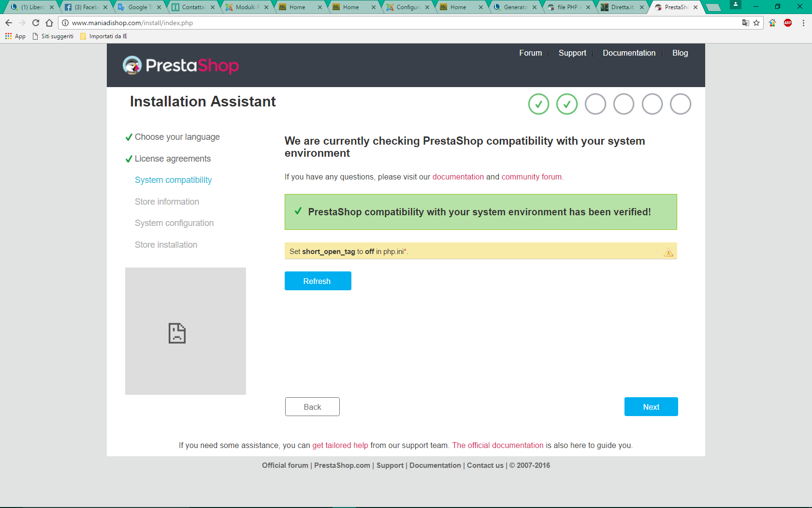The width and height of the screenshot is (812, 508).
Task: Open the Apps grid icon in bookmarks bar
Action: pyautogui.click(x=8, y=36)
